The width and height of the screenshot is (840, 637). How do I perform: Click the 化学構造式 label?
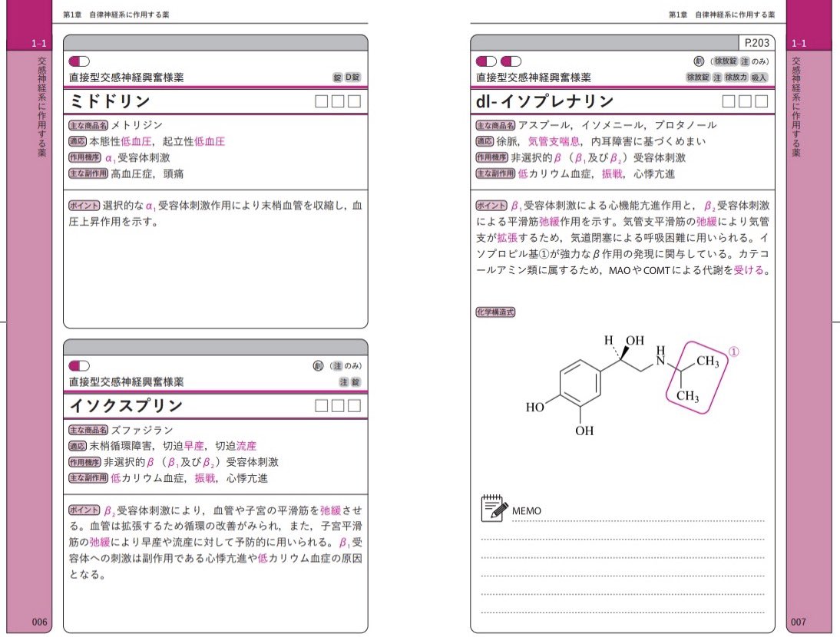(495, 312)
